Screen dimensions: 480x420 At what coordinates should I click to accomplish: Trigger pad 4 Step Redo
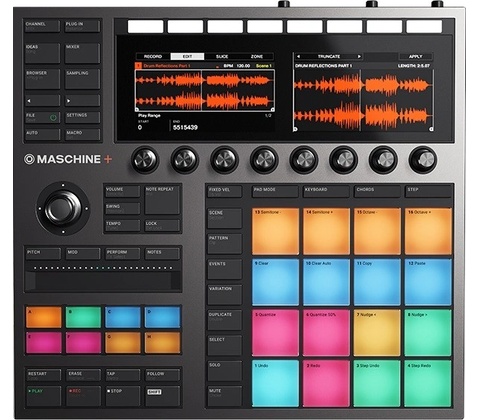[428, 383]
